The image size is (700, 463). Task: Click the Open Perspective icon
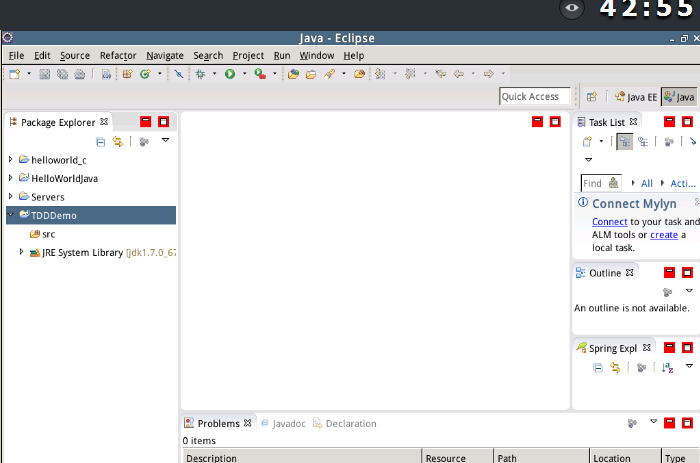point(592,96)
